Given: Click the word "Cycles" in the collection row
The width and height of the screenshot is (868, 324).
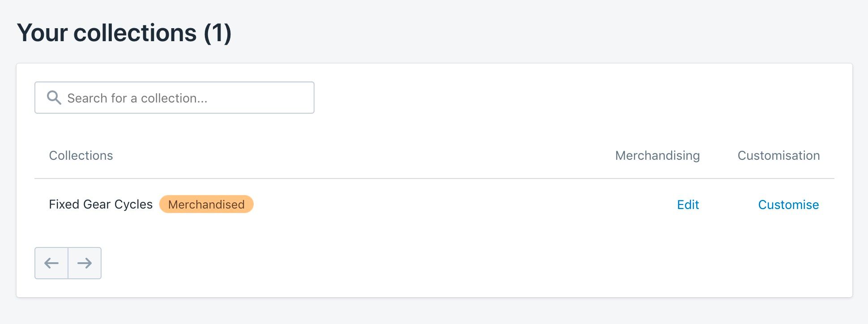Looking at the screenshot, I should [133, 205].
